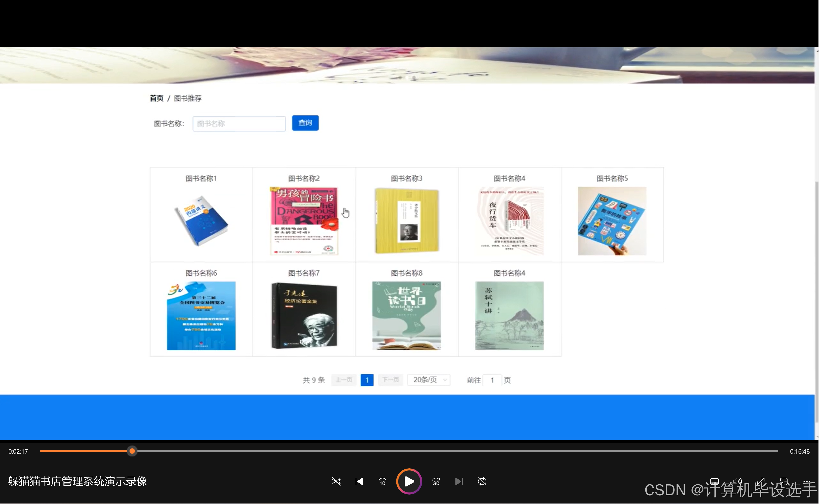The width and height of the screenshot is (819, 504).
Task: Click the volume speaker icon
Action: coord(737,481)
